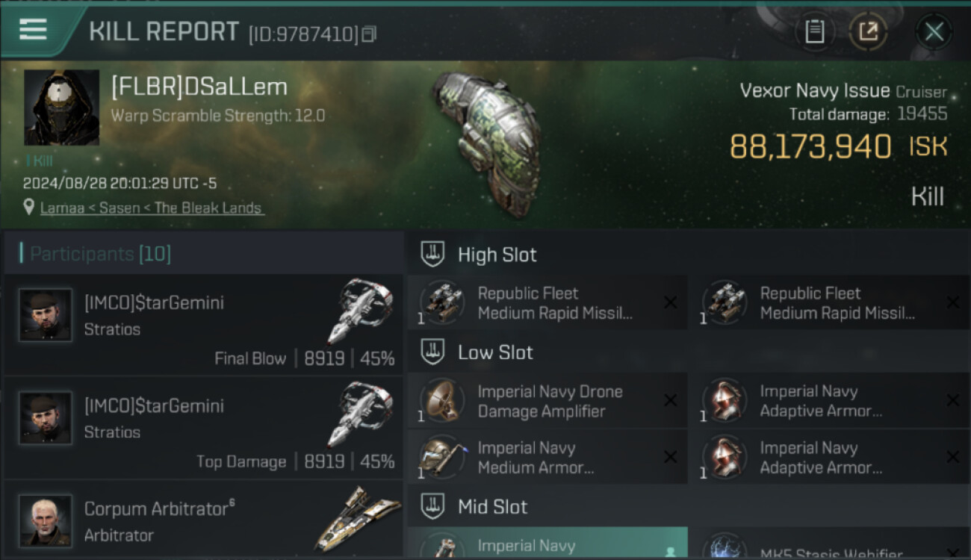Open DSaLLem's pilot portrait
971x560 pixels.
tap(61, 108)
